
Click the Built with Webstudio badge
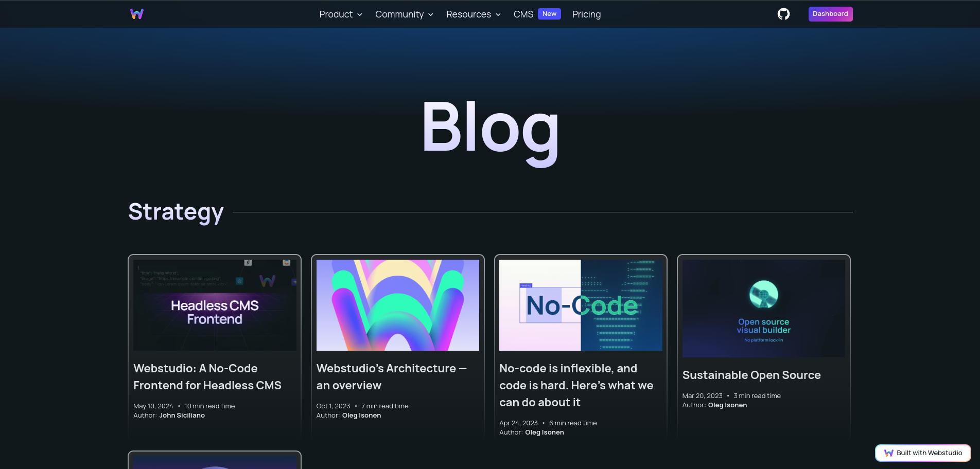click(923, 453)
